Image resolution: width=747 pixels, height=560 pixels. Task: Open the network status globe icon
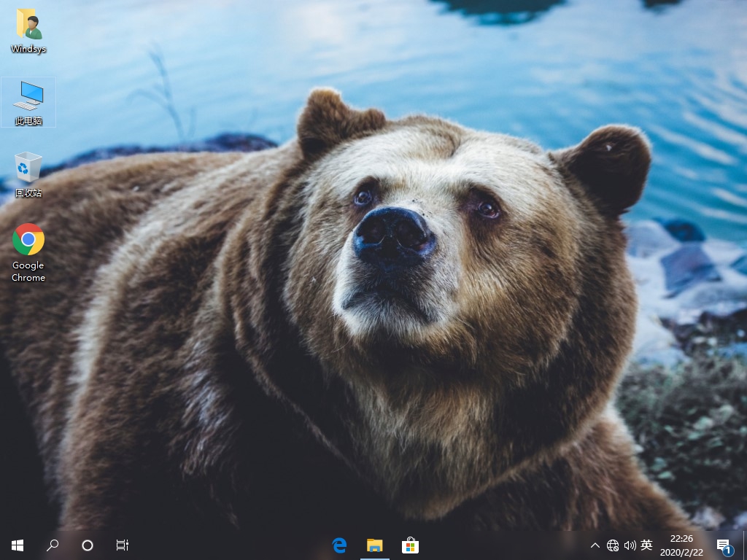[613, 545]
